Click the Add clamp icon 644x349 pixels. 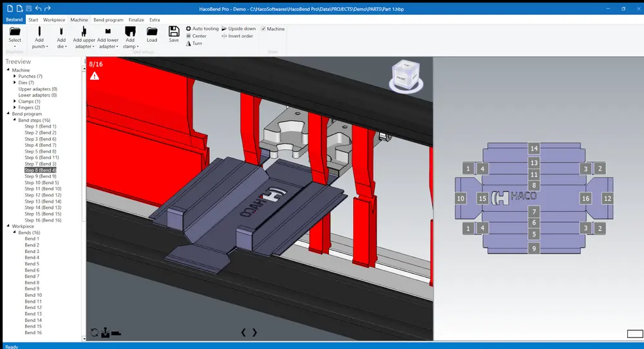[x=130, y=32]
